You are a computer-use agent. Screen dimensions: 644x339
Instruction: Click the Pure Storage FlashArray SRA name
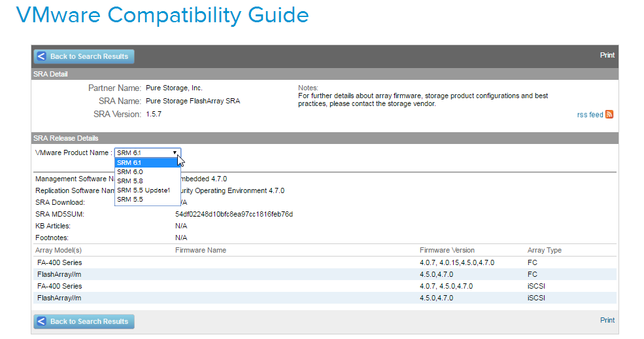coord(193,101)
